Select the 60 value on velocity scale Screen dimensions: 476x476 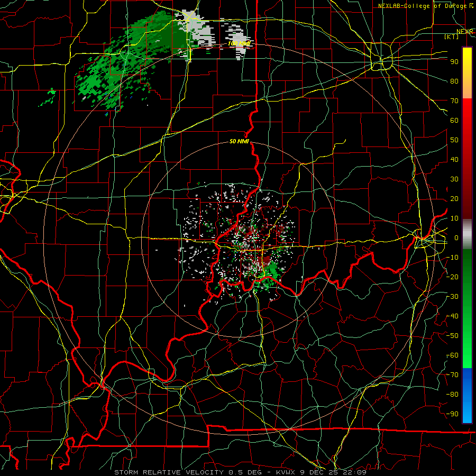[x=454, y=120]
